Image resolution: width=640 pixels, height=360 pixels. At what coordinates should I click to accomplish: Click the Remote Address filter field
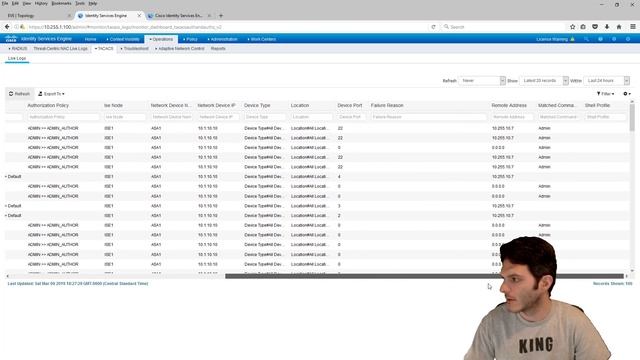click(x=512, y=117)
